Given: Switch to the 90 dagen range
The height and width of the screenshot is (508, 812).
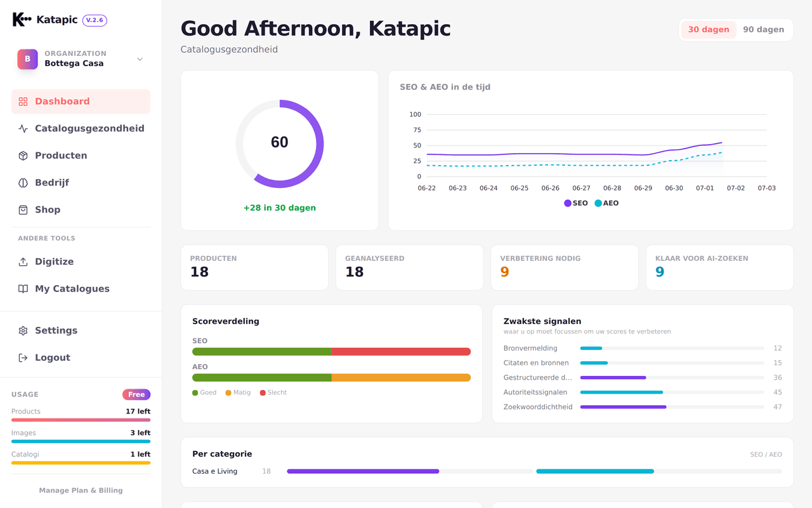Looking at the screenshot, I should [763, 30].
